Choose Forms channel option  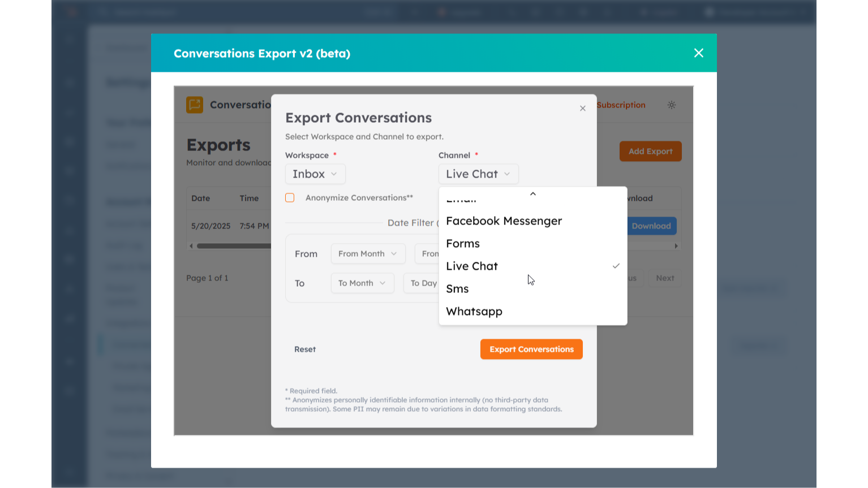coord(463,244)
